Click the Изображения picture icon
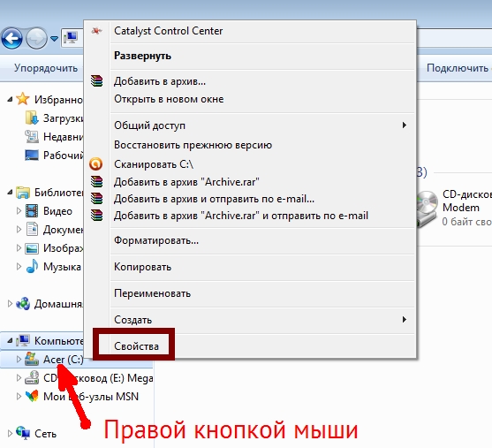Screen dimensions: 492x448 click(x=32, y=248)
